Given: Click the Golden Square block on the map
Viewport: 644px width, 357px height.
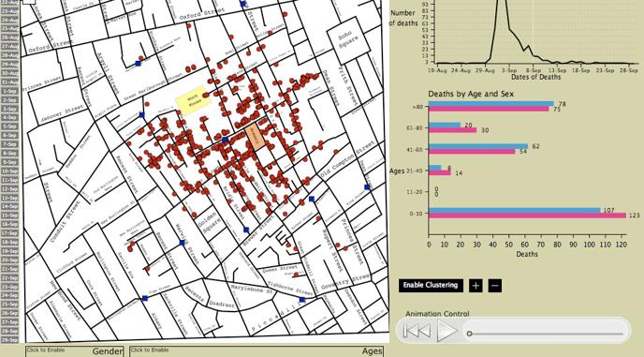Looking at the screenshot, I should click(209, 222).
